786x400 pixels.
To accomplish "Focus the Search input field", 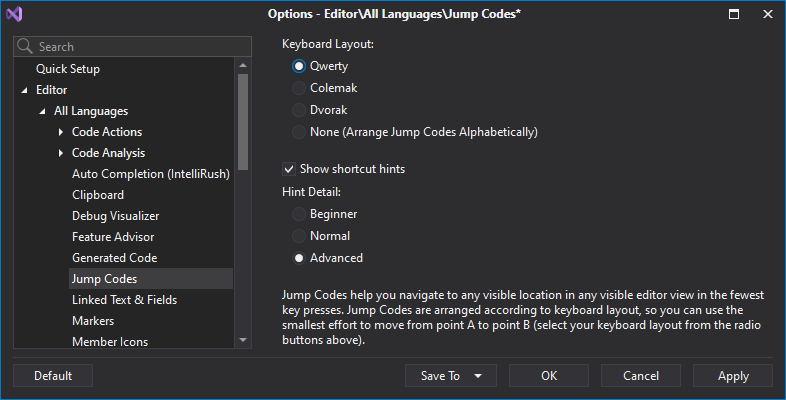I will (x=140, y=47).
